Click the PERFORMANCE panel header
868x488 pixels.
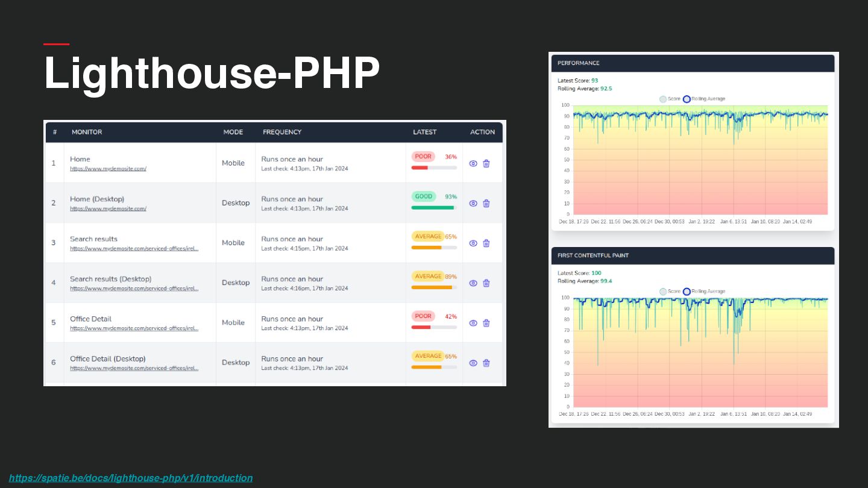(693, 63)
